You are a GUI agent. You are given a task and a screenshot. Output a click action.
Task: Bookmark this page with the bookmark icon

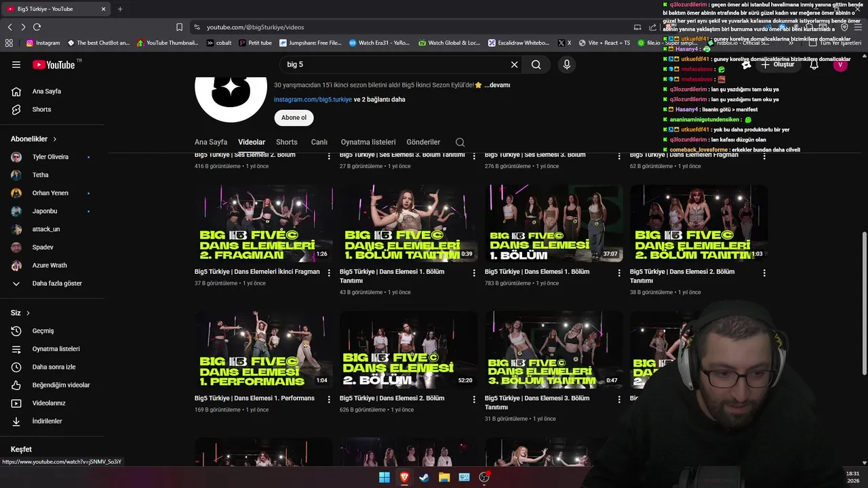click(179, 27)
